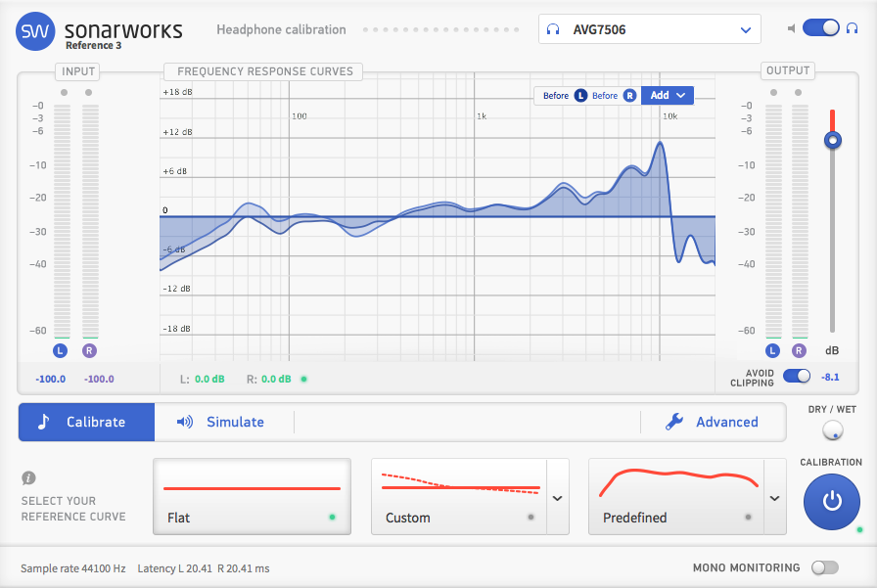877x588 pixels.
Task: Click the wrench icon on Advanced tab
Action: point(673,422)
